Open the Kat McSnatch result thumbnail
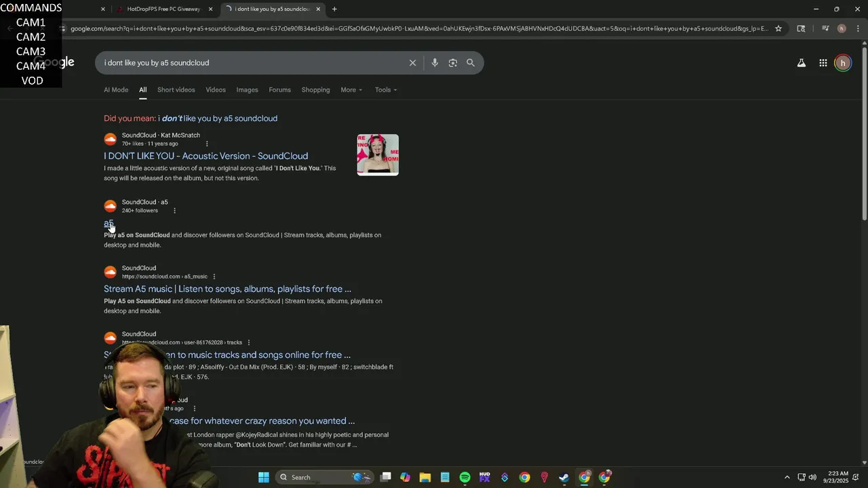 pyautogui.click(x=378, y=155)
